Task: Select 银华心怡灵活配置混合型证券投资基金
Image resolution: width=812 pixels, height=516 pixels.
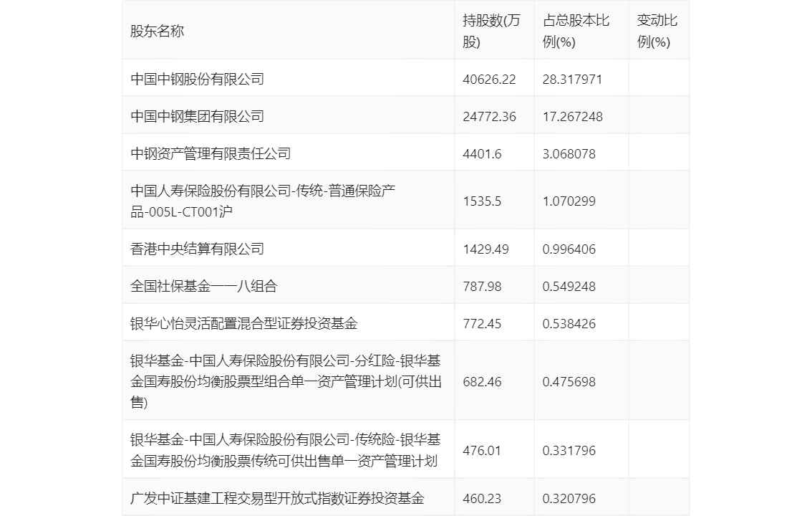Action: 244,324
